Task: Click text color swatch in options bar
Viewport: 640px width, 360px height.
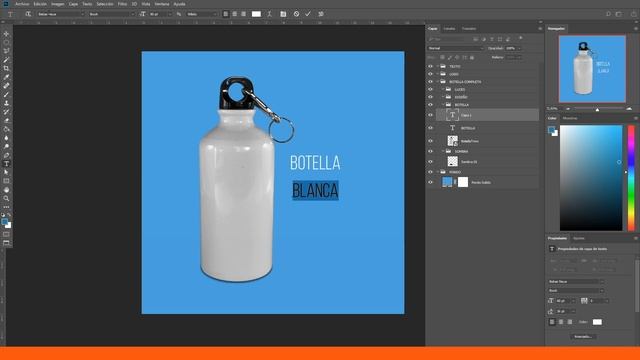Action: [x=256, y=14]
